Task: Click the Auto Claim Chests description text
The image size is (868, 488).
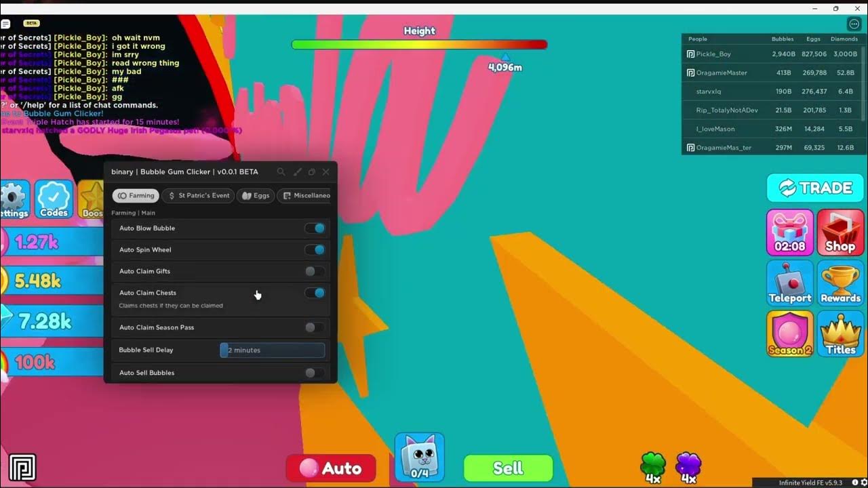Action: coord(171,306)
